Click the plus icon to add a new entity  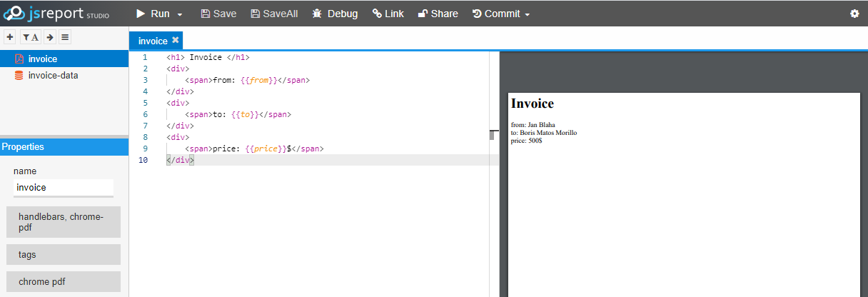pyautogui.click(x=9, y=37)
